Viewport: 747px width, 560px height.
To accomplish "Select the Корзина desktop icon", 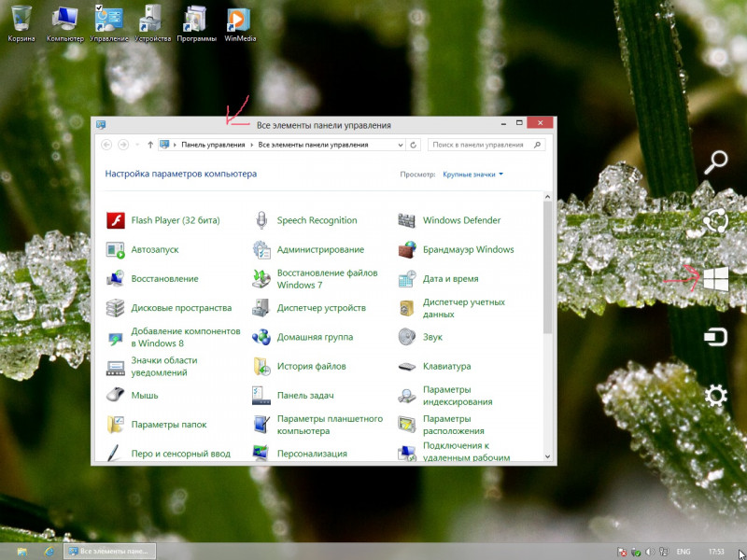I will (x=21, y=23).
